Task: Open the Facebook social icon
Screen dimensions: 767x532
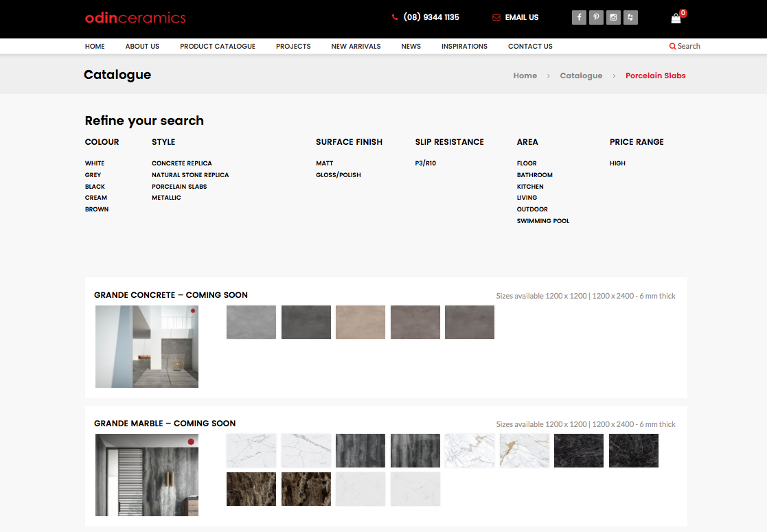Action: coord(579,18)
